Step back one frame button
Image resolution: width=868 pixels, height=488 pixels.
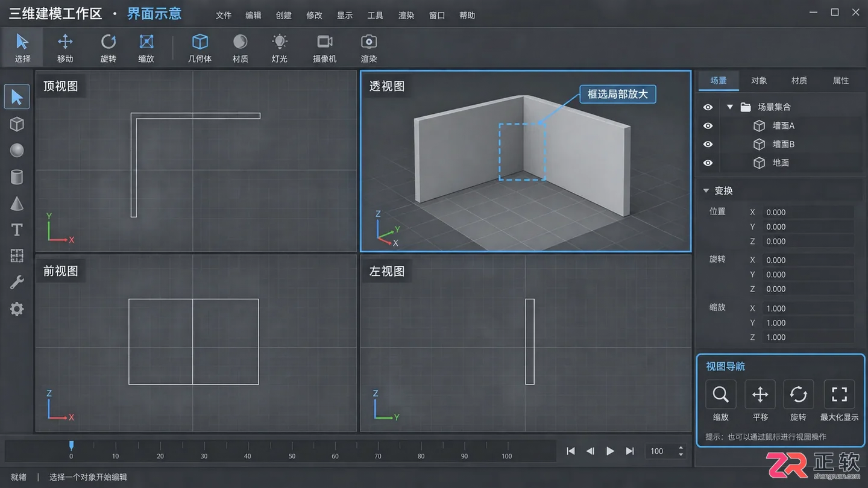(591, 451)
